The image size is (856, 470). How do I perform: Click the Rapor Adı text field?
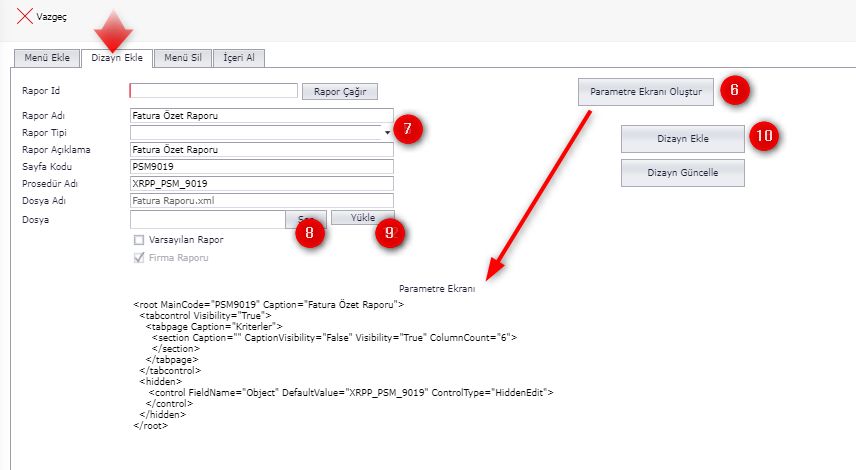point(261,115)
